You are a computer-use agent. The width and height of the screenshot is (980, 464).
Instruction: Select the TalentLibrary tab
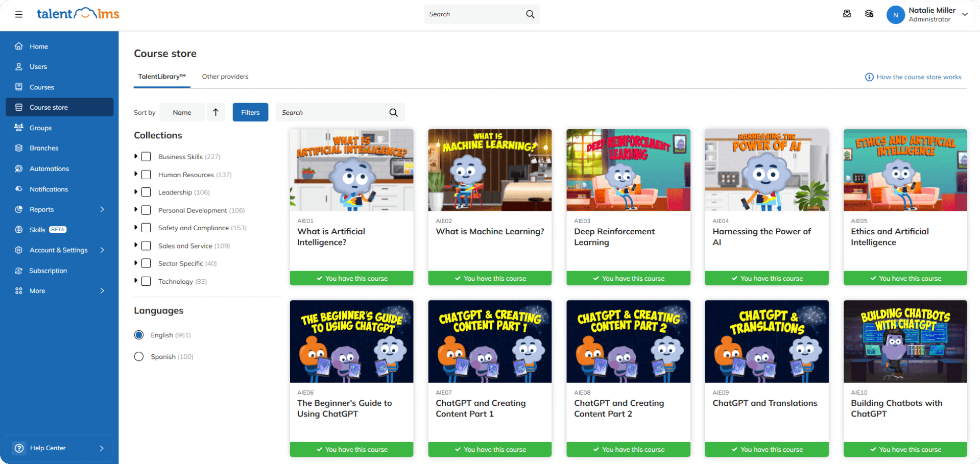(162, 77)
